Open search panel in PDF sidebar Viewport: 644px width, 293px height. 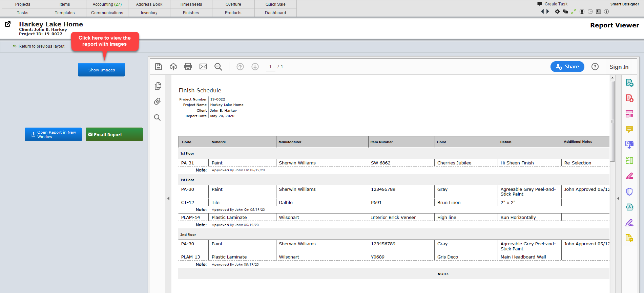158,117
